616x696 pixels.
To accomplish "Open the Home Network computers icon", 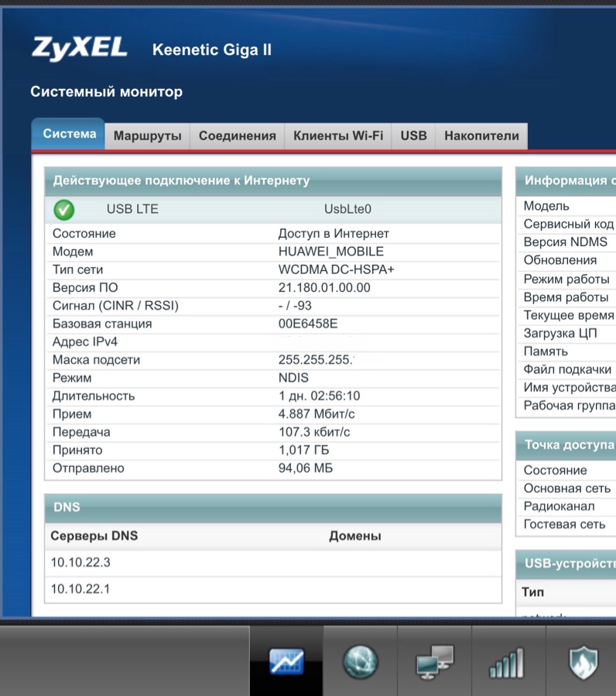I will (x=434, y=662).
